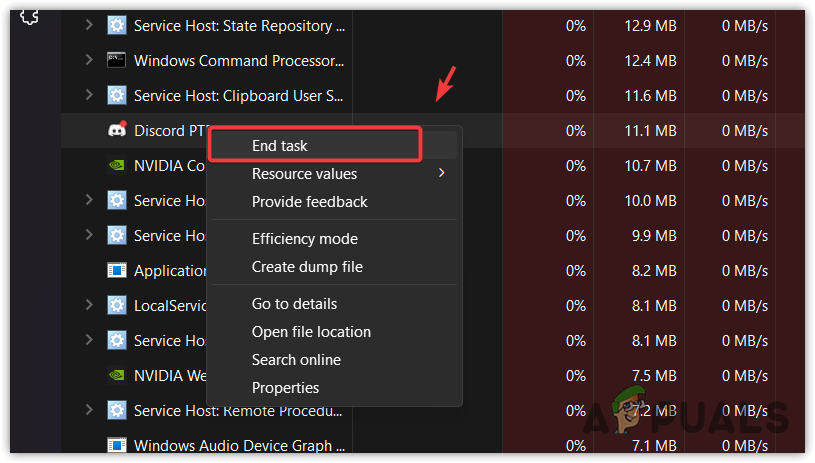
Task: Expand Service Host: State Repository group
Action: click(89, 26)
